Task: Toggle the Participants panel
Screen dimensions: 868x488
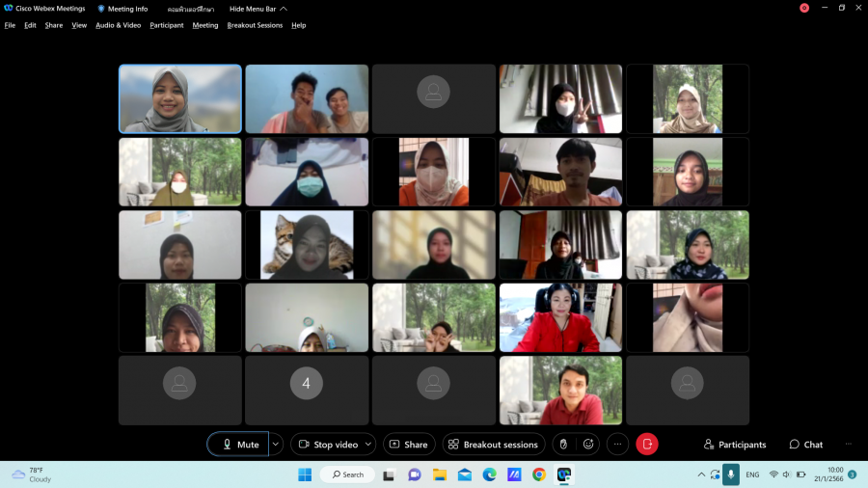Action: click(x=735, y=444)
